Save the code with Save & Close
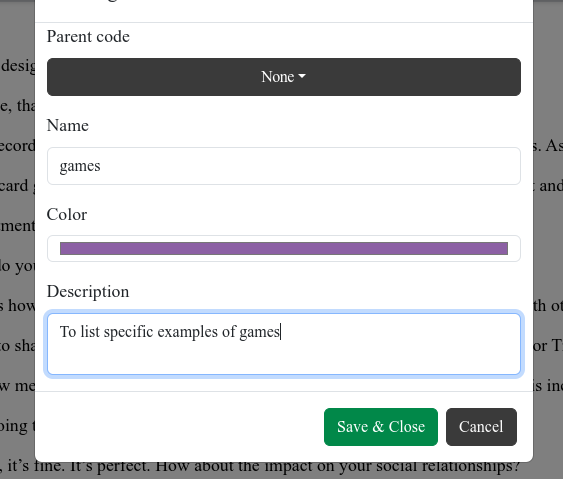Screen dimensions: 563x479 pos(381,427)
